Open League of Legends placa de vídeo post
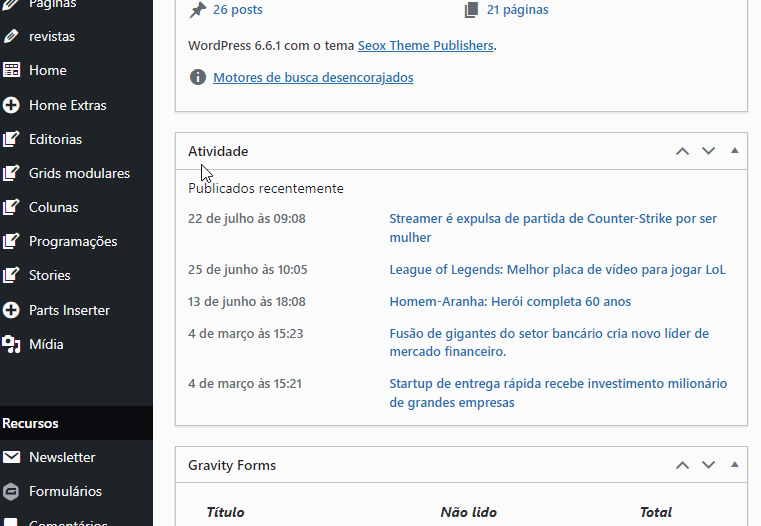Image resolution: width=761 pixels, height=526 pixels. tap(557, 269)
